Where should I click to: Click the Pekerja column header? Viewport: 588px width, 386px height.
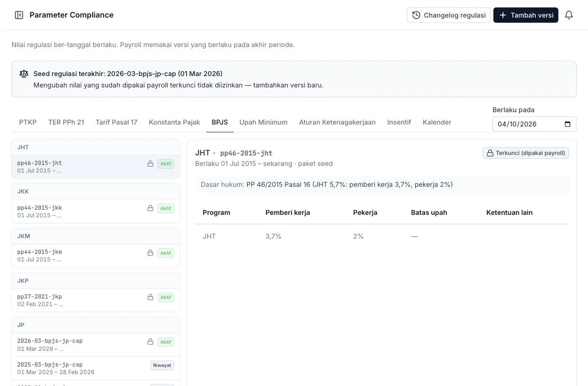coord(365,212)
